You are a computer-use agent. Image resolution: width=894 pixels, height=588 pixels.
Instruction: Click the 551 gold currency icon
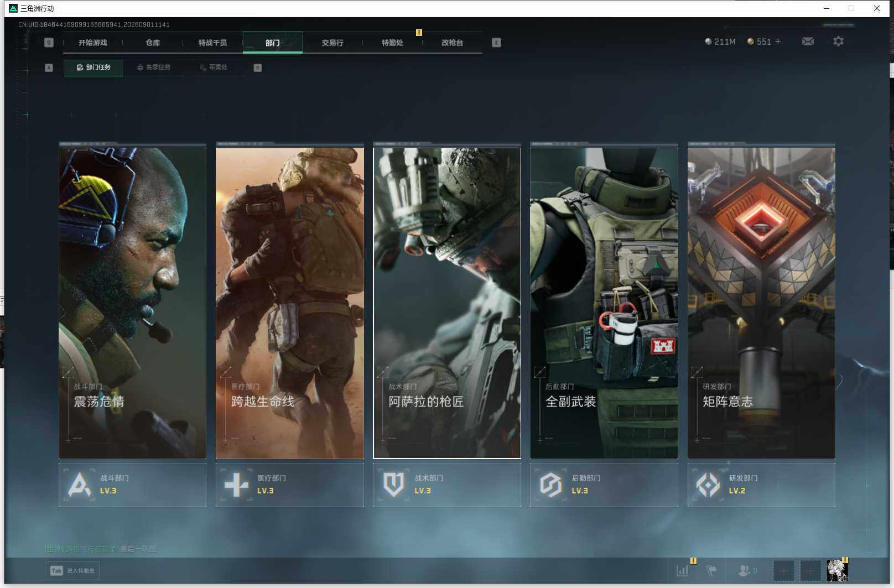point(751,41)
